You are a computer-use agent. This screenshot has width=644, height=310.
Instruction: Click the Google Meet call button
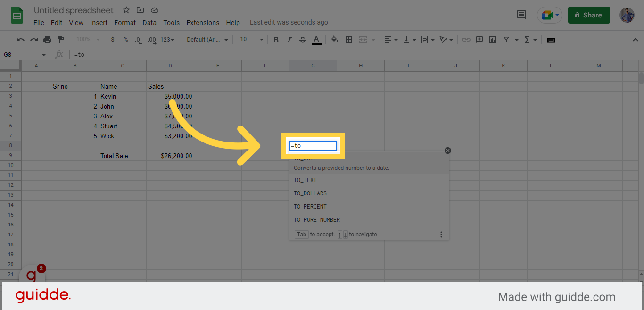click(x=550, y=15)
